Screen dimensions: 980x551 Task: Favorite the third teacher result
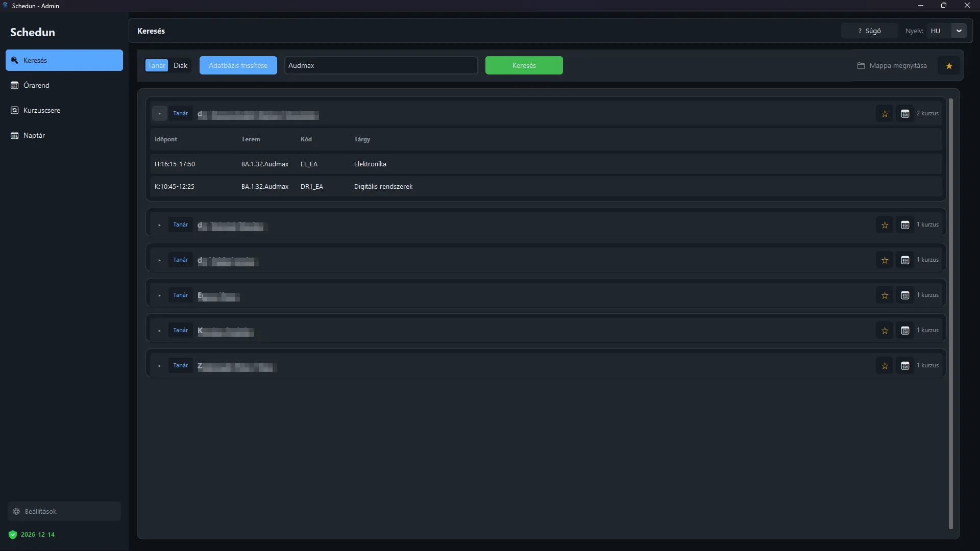click(885, 260)
